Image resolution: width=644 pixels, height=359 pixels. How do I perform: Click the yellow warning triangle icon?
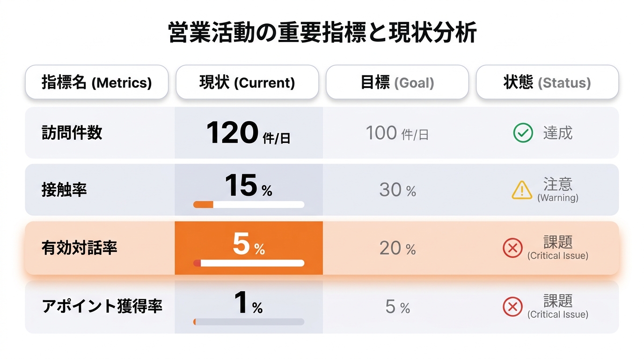(522, 190)
